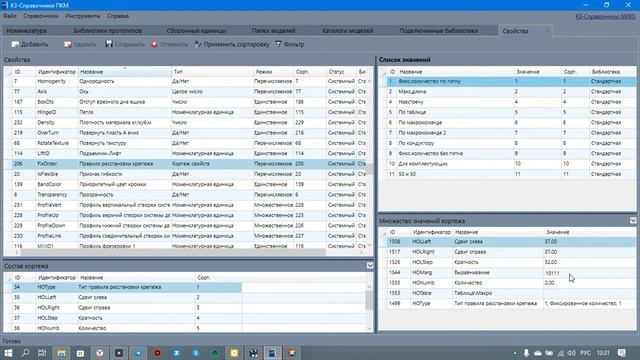Switch to the Сборочные единицы tab
Viewport: 640px width, 360px height.
pyautogui.click(x=196, y=31)
